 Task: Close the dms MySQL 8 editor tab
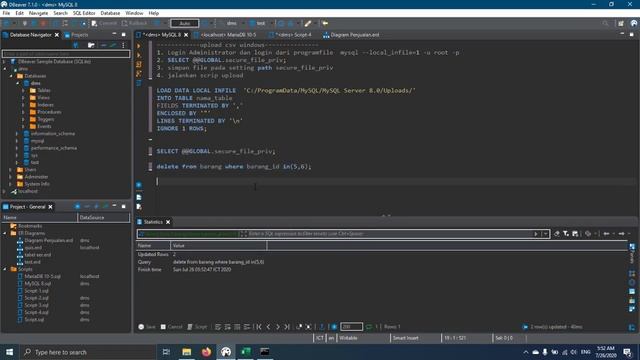point(186,35)
